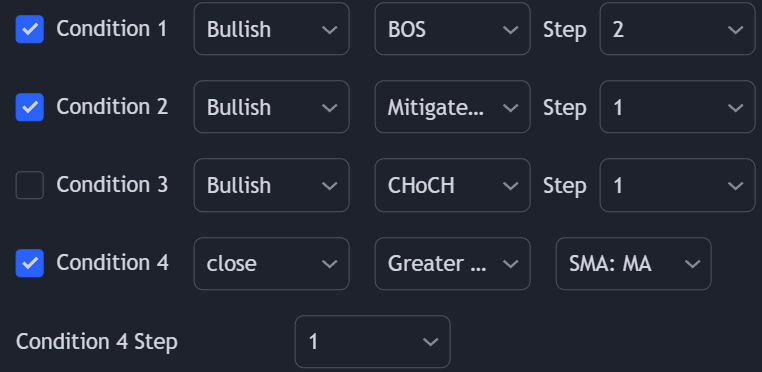Open Condition 3 Step value dropdown
This screenshot has height=372, width=762.
(677, 185)
